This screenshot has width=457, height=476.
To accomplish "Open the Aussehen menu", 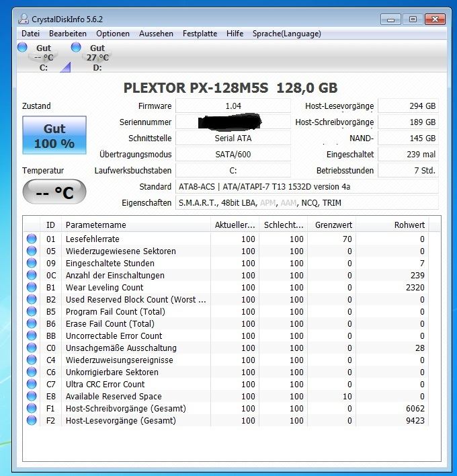I will coord(156,34).
